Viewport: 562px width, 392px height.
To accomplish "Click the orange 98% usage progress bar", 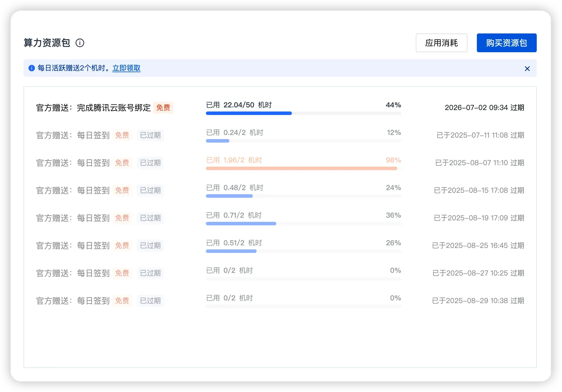I will [x=303, y=168].
